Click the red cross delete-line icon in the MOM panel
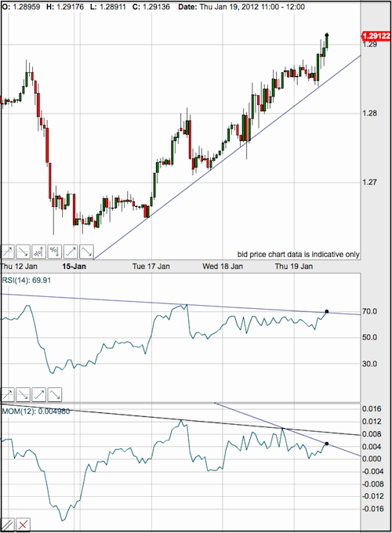This screenshot has width=392, height=533. [23, 525]
